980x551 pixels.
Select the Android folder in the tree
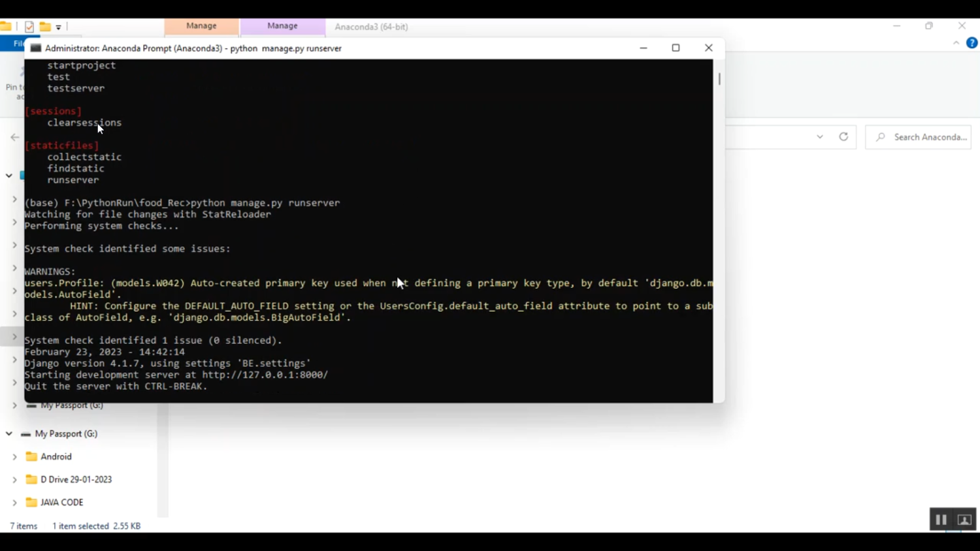tap(56, 457)
